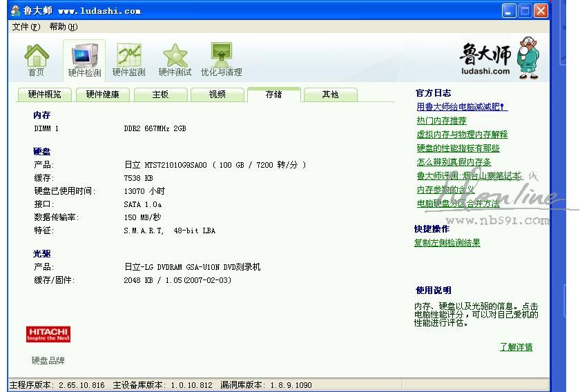Click the 内存 section heading
Viewport: 580px width, 392px height.
click(42, 115)
